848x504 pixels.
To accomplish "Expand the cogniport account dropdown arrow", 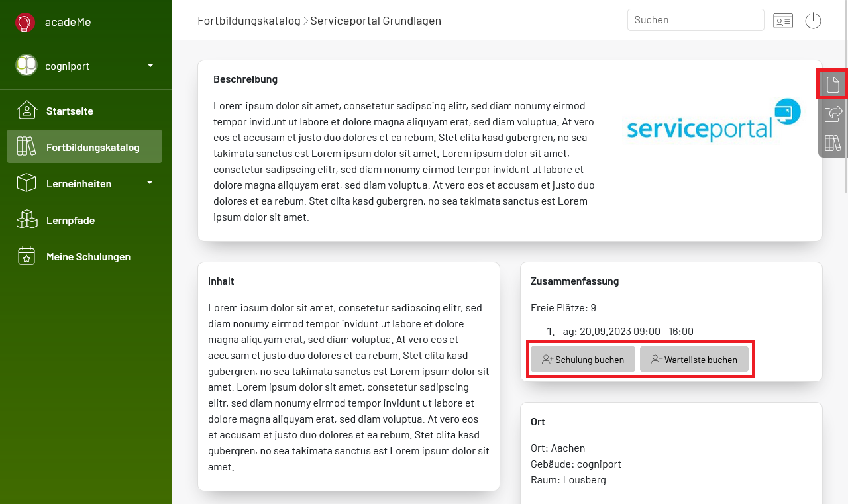I will 150,66.
